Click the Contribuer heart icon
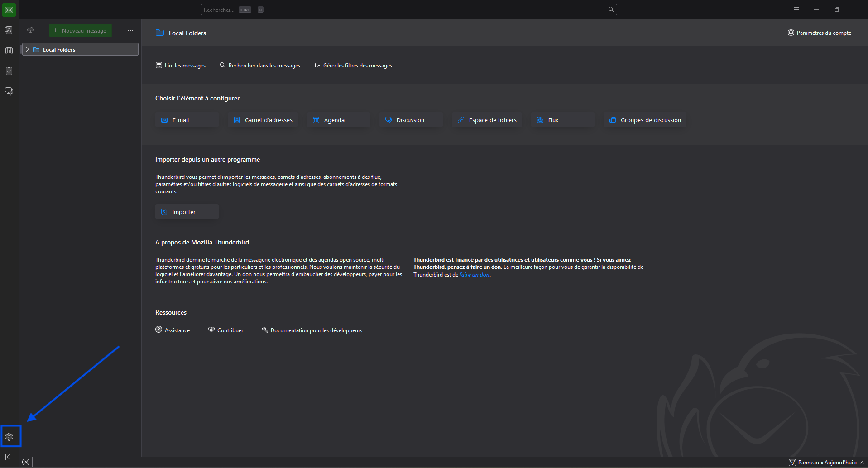 (x=211, y=330)
